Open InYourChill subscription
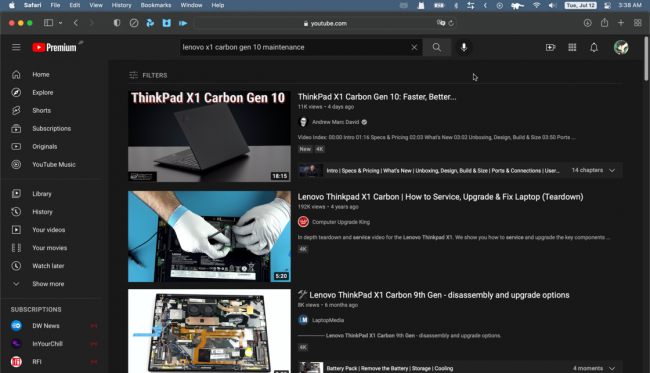 (x=47, y=344)
